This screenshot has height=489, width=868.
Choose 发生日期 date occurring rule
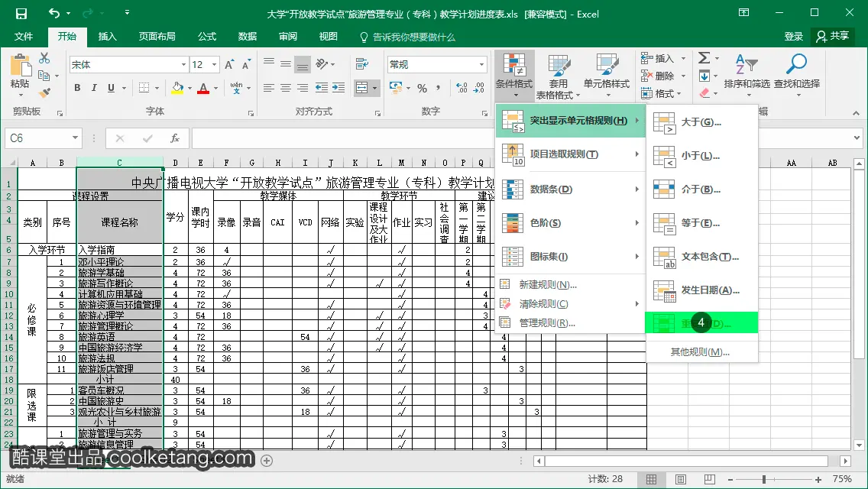(702, 290)
